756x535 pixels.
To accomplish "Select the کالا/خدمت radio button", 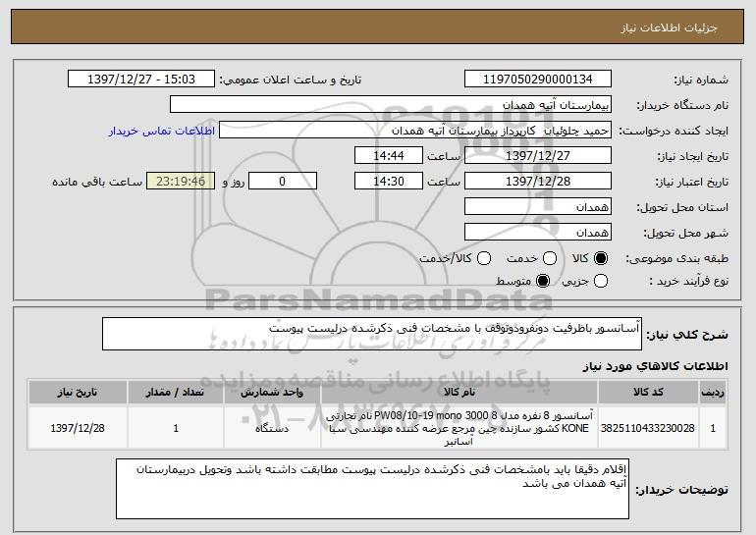I will click(484, 258).
